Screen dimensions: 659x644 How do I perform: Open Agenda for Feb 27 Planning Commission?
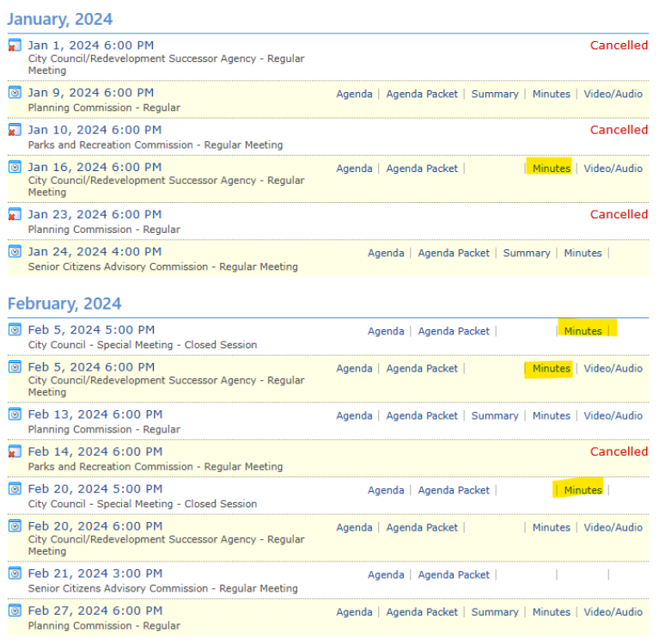(x=354, y=612)
